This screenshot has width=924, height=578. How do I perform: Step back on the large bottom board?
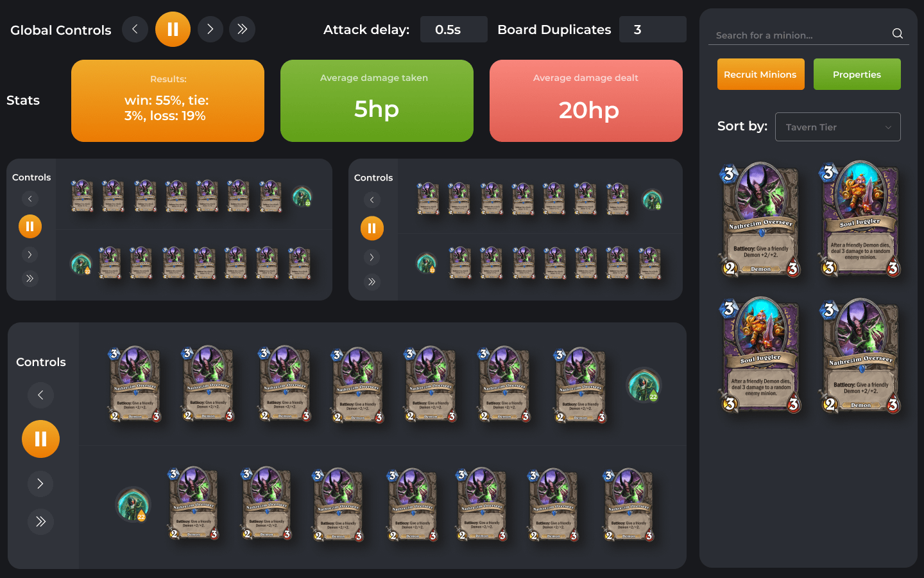40,395
